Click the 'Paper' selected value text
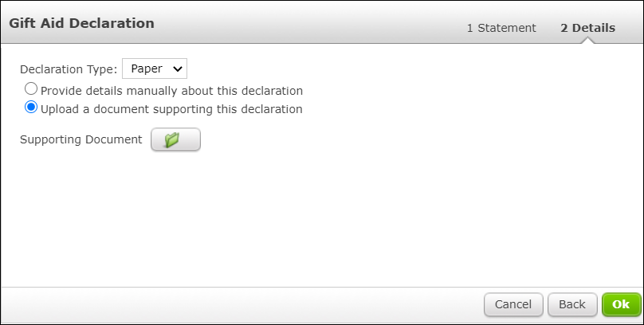Viewport: 644px width, 325px height. tap(147, 69)
